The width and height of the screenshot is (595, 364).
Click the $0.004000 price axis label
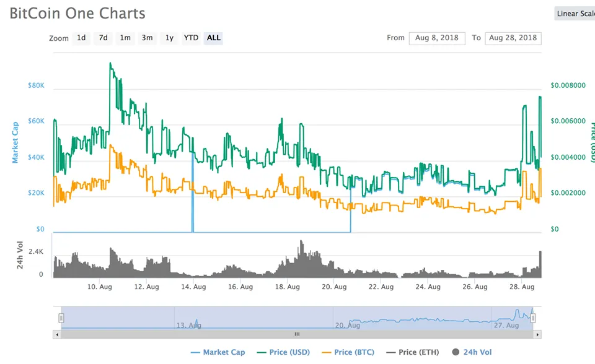point(568,157)
